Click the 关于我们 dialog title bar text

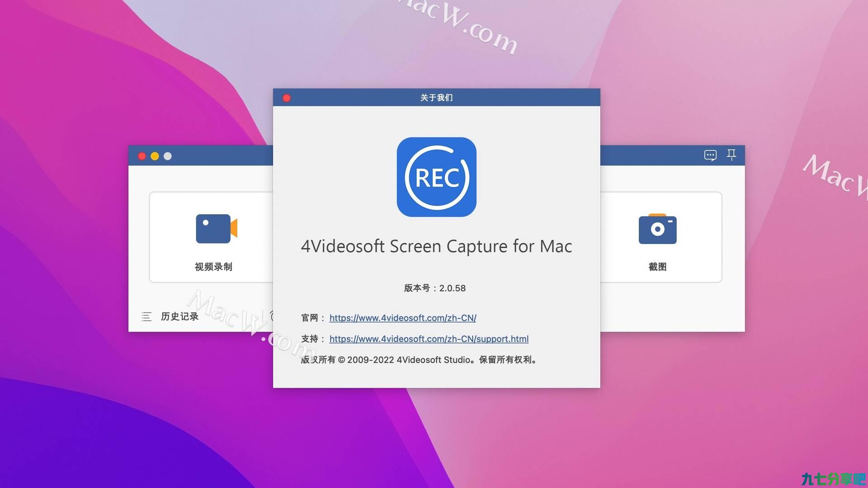click(x=436, y=98)
